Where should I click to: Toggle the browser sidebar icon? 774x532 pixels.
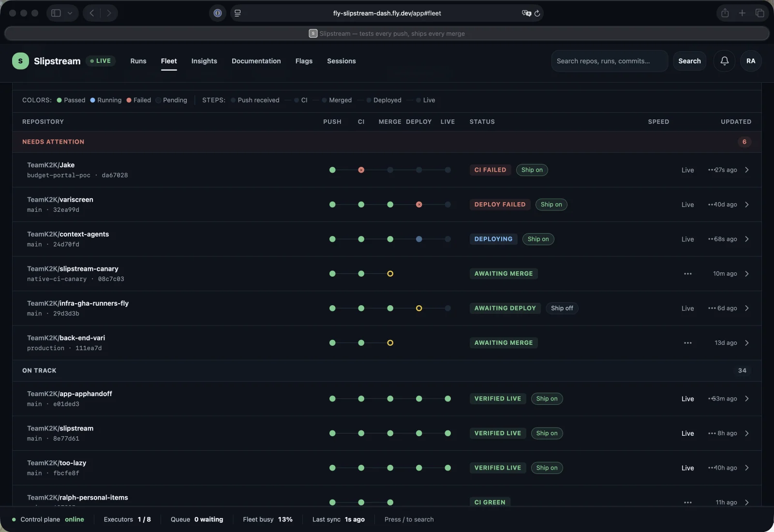pyautogui.click(x=56, y=13)
